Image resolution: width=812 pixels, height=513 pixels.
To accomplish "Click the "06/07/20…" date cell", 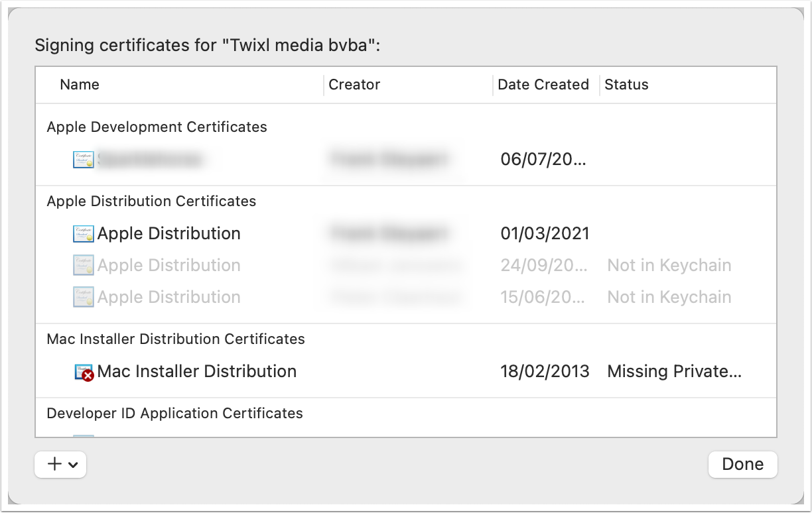I will pyautogui.click(x=543, y=159).
